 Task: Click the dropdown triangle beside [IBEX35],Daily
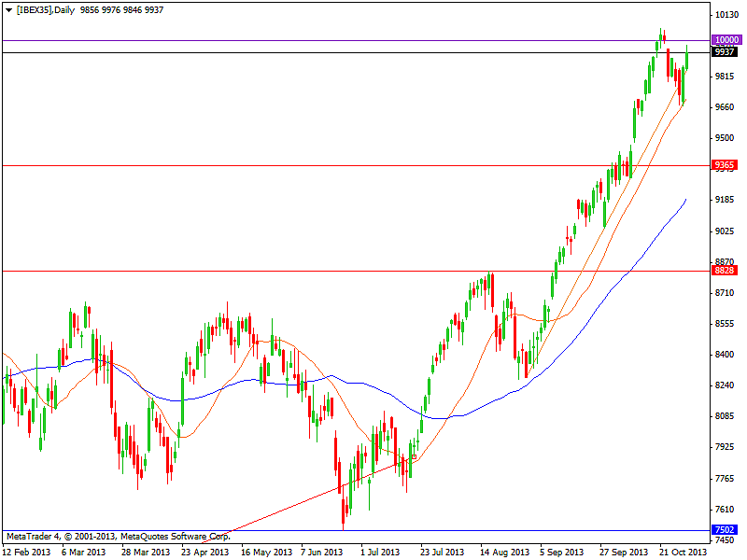(8, 8)
